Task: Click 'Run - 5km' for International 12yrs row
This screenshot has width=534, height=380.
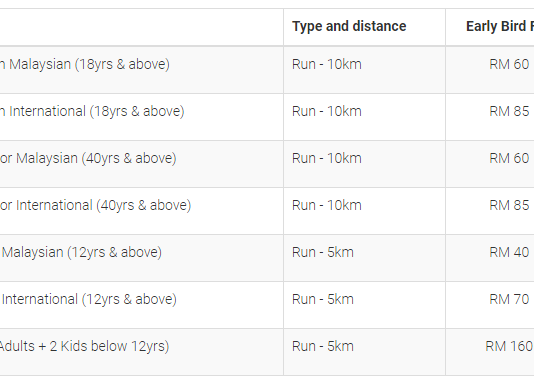Action: [323, 299]
